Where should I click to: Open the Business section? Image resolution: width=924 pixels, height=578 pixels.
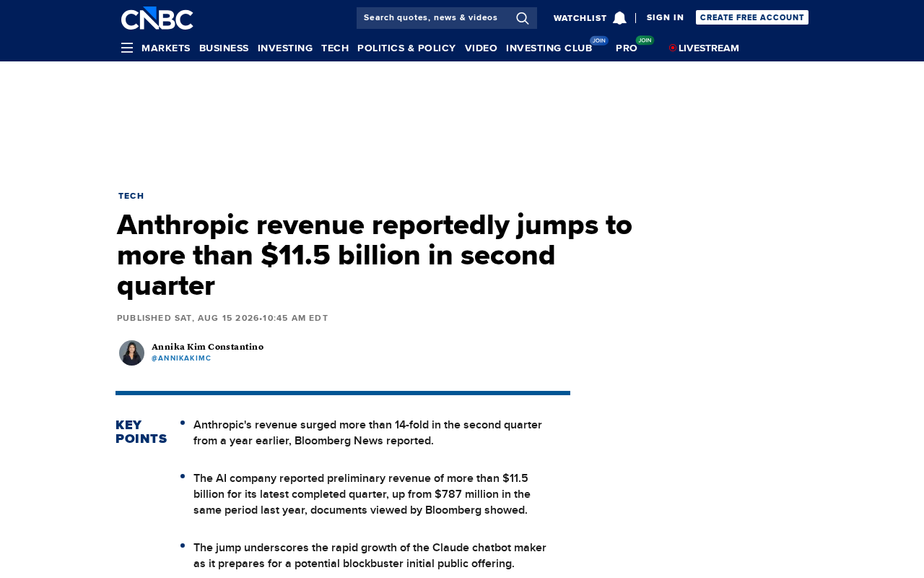pos(224,48)
